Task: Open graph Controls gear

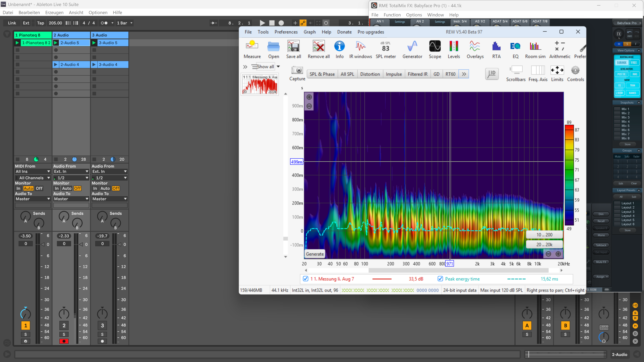Action: [x=575, y=74]
